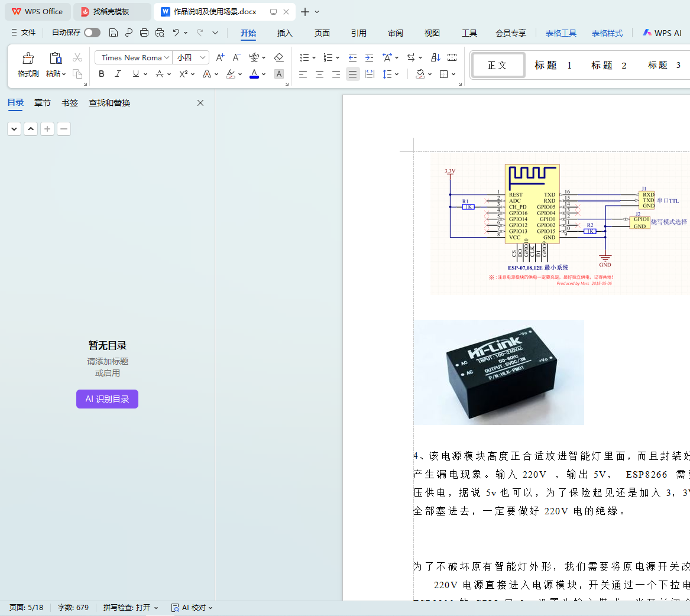This screenshot has width=690, height=616.
Task: Click the save icon in quick access bar
Action: 114,33
